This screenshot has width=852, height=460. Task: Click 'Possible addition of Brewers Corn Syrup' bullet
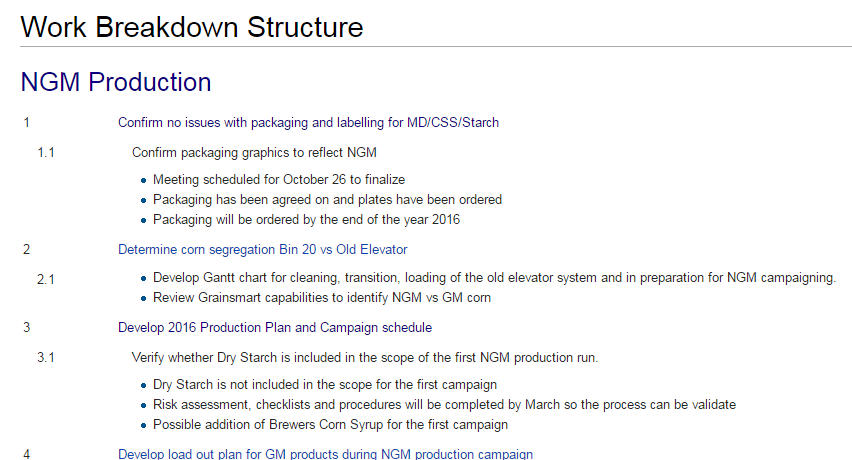point(330,425)
